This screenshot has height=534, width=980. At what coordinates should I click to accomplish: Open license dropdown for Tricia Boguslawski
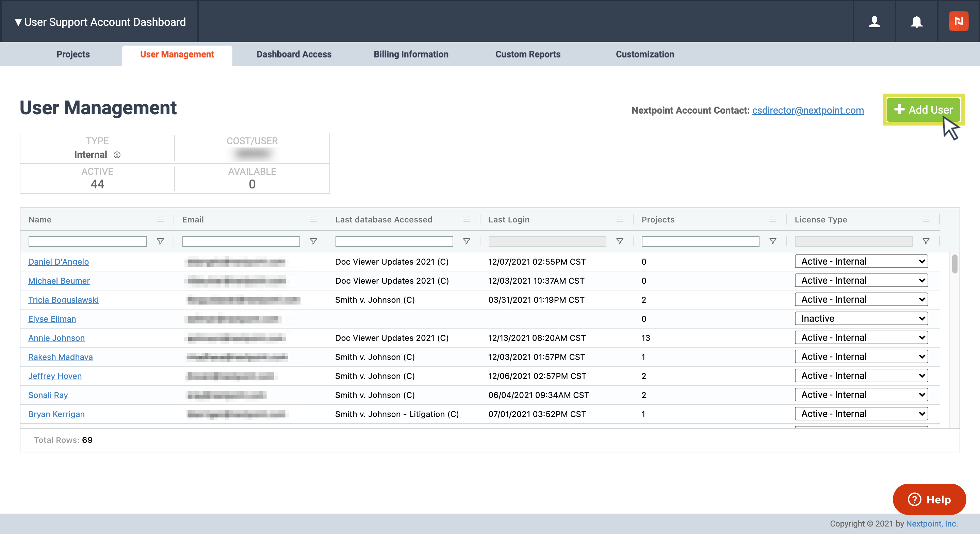pos(861,299)
